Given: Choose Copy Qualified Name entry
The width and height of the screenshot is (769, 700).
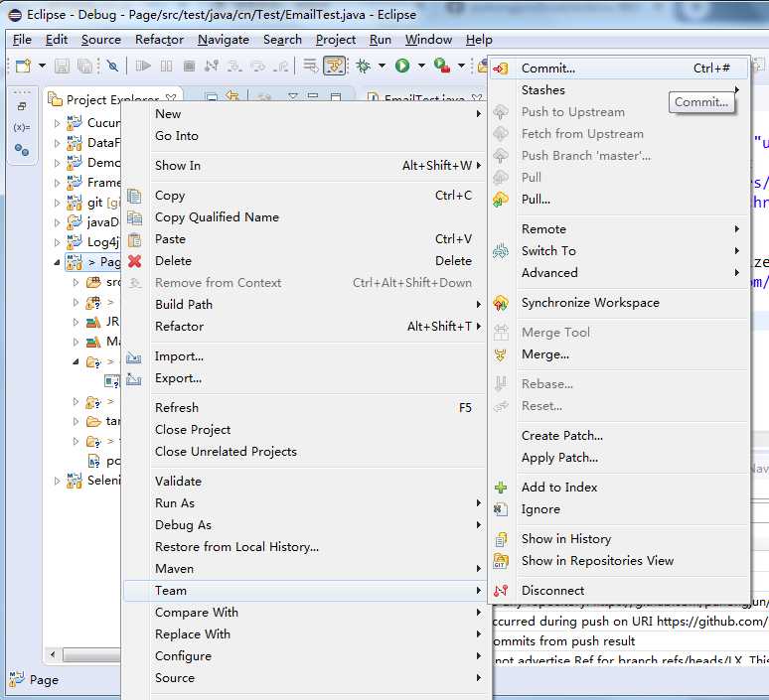Looking at the screenshot, I should [304, 217].
